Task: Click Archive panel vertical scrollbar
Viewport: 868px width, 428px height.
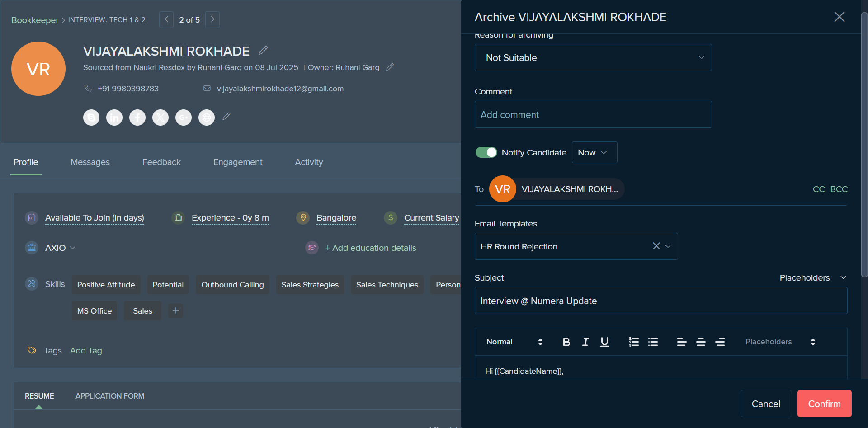Action: (x=864, y=145)
